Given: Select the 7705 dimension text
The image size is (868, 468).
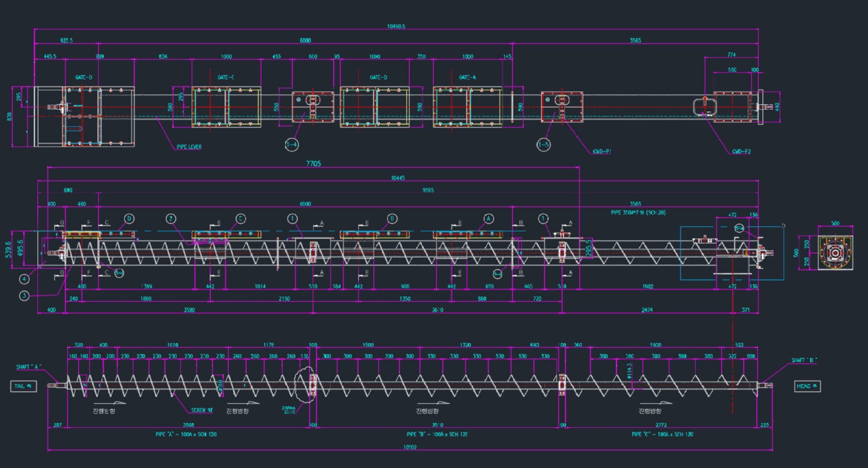Looking at the screenshot, I should (x=313, y=164).
